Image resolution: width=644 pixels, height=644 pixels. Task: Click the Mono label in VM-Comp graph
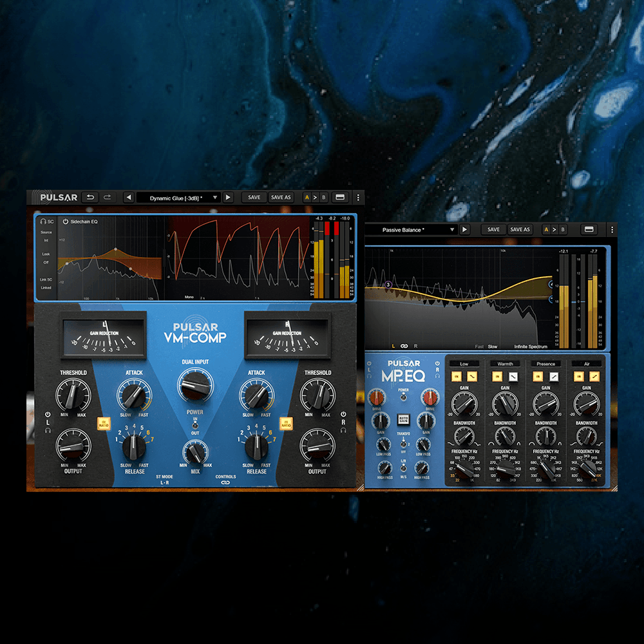pyautogui.click(x=189, y=297)
